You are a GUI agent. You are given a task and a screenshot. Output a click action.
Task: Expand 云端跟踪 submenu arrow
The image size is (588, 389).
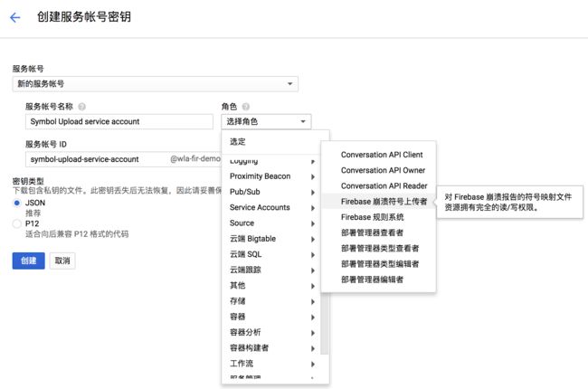pos(313,270)
